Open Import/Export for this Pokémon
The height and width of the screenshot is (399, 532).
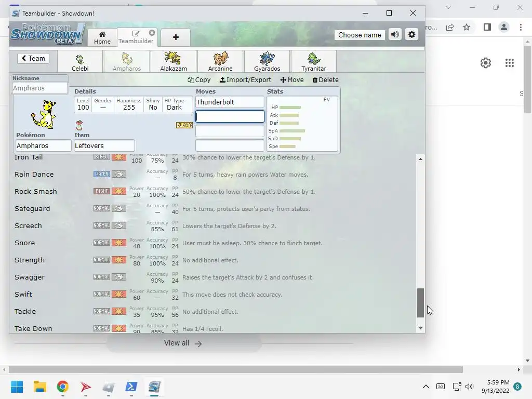click(245, 79)
